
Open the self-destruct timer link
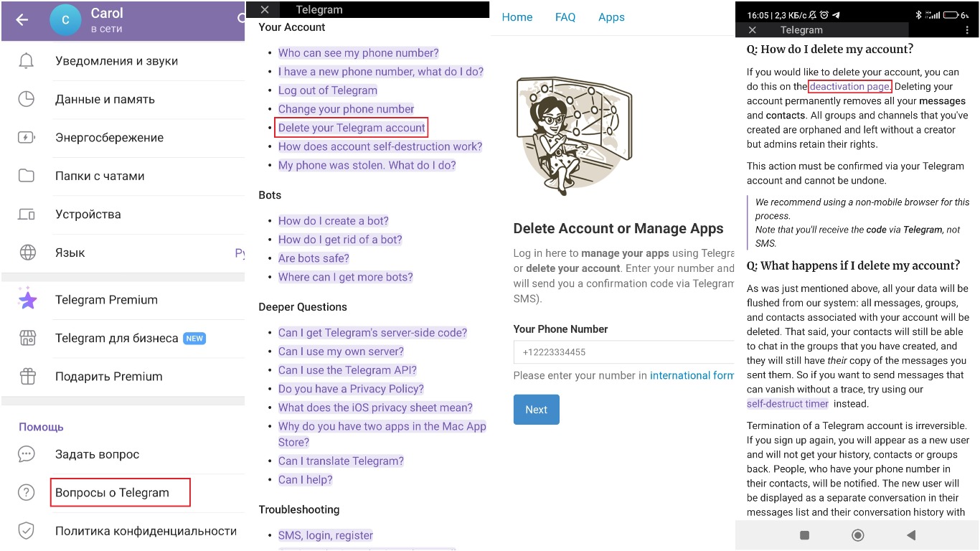[x=788, y=404]
